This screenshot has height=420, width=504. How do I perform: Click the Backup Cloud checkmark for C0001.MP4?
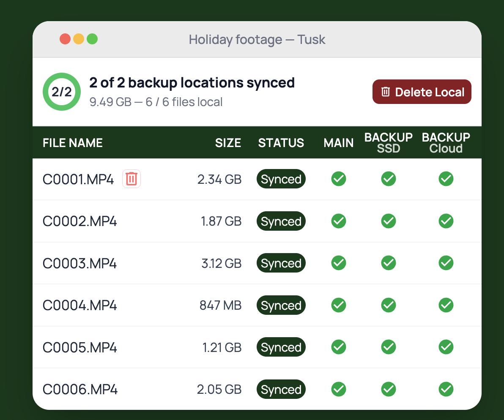446,179
